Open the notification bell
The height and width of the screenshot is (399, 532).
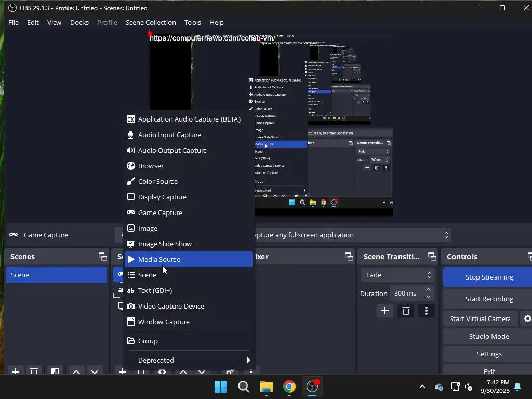point(518,387)
